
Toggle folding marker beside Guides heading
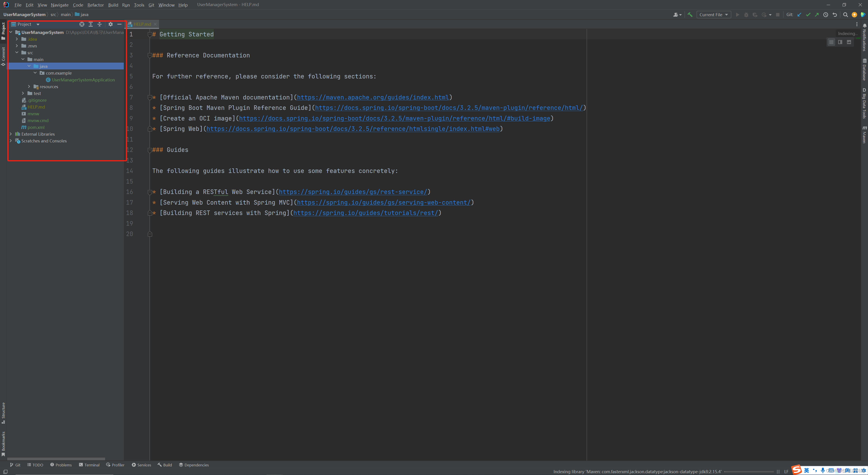point(150,150)
